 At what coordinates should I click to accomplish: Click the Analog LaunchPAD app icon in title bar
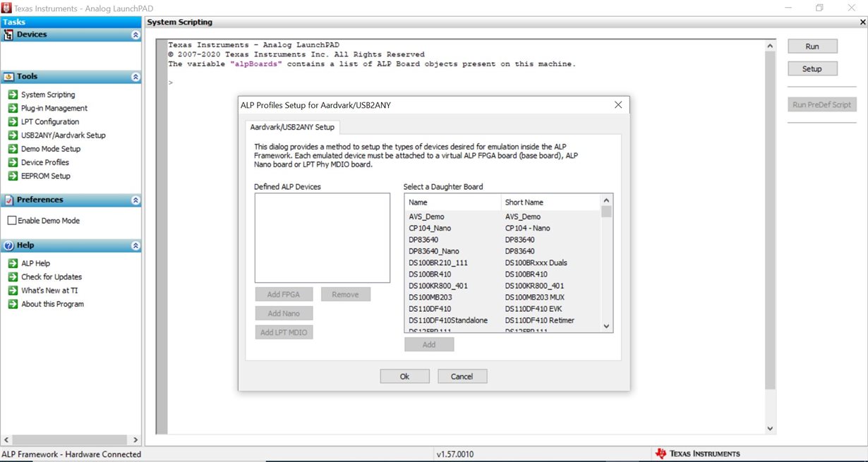6,7
